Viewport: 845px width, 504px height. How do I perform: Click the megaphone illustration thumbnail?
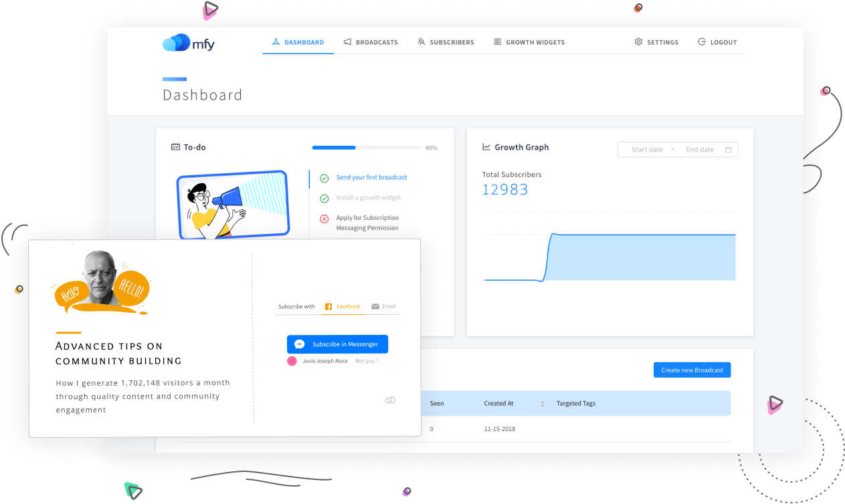232,205
